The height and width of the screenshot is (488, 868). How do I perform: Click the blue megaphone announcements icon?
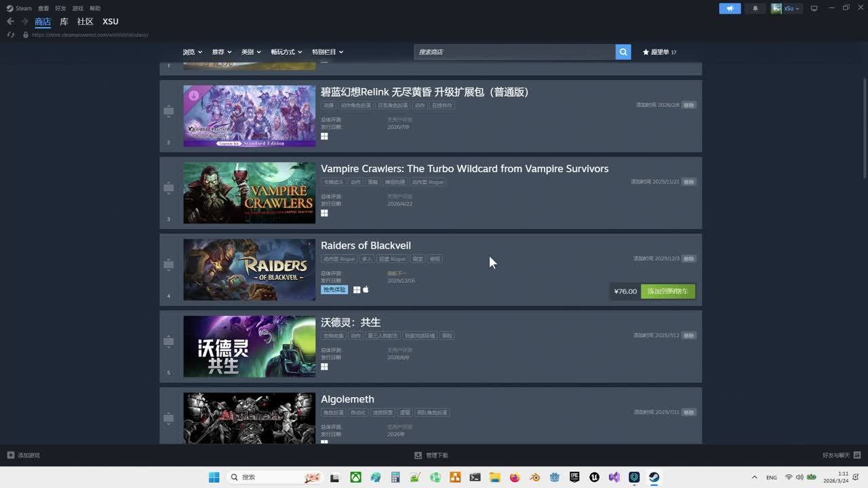730,8
